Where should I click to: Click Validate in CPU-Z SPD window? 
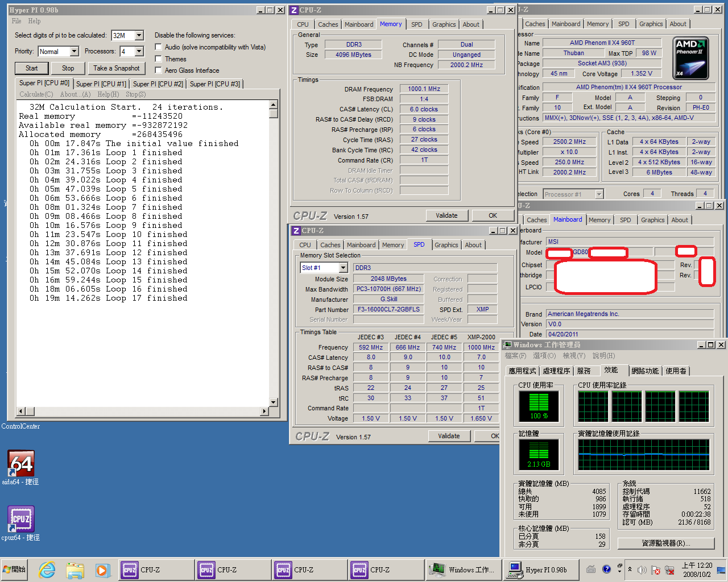coord(449,436)
